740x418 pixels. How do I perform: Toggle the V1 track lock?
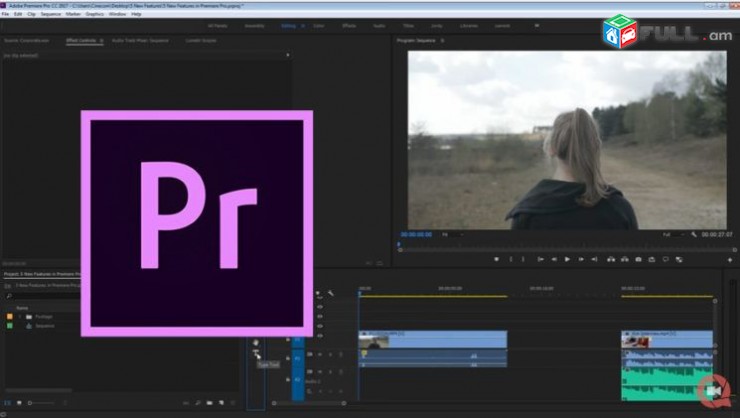288,340
